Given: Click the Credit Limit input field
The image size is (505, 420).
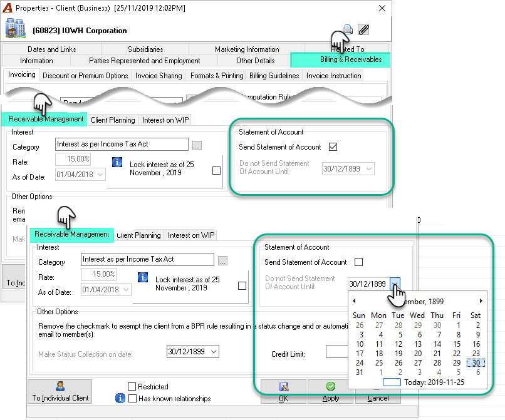Looking at the screenshot, I should click(x=337, y=351).
